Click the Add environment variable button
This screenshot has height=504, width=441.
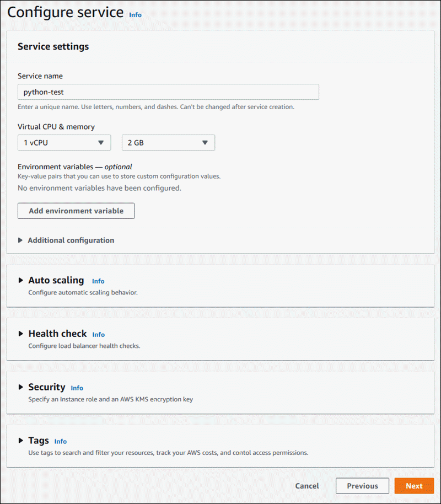click(x=76, y=211)
